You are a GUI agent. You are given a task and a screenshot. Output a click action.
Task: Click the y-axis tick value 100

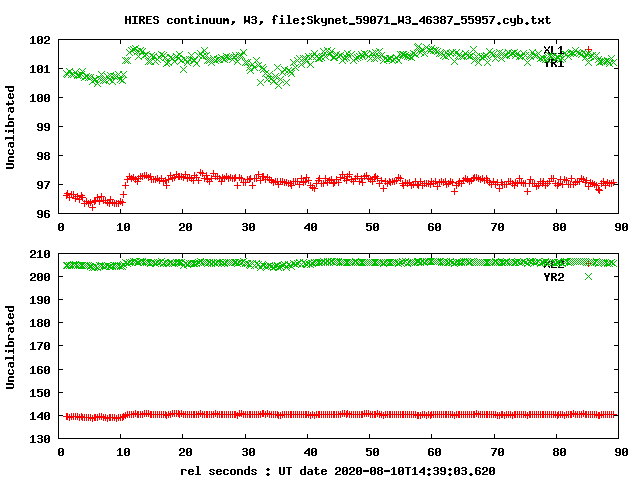40,98
